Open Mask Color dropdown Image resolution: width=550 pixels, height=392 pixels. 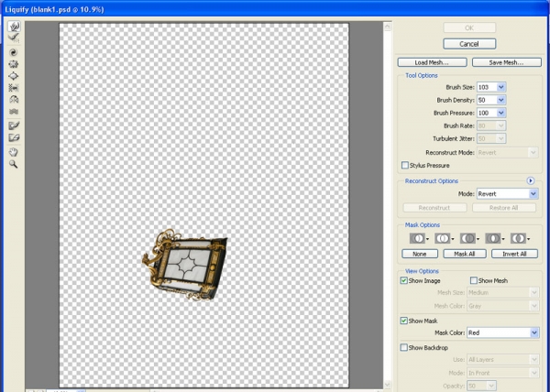(x=502, y=332)
